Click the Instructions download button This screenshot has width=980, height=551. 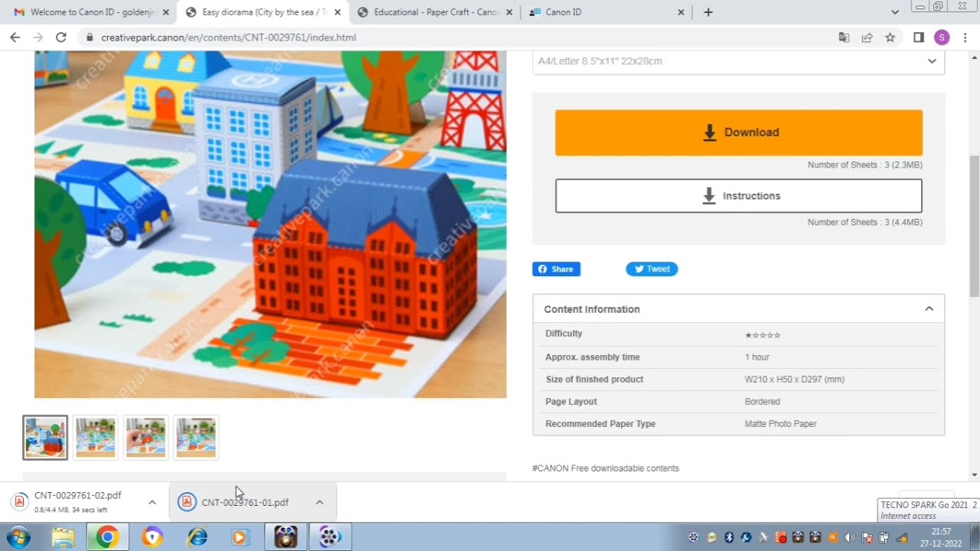coord(739,196)
